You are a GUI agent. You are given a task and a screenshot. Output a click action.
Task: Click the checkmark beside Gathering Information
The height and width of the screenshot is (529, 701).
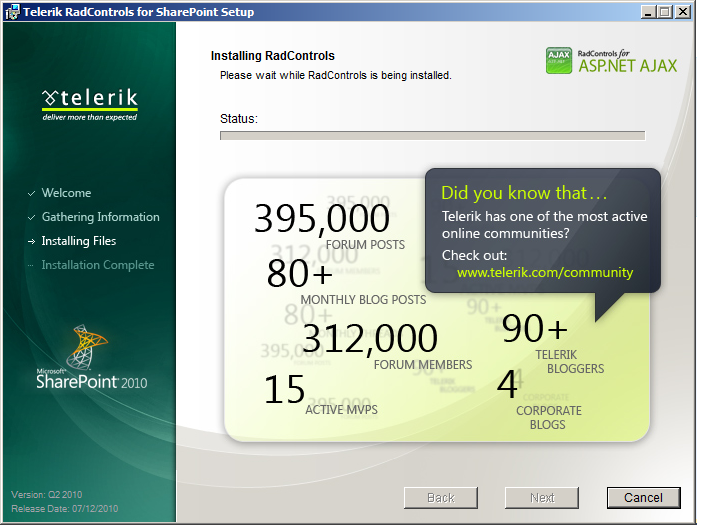pos(31,218)
